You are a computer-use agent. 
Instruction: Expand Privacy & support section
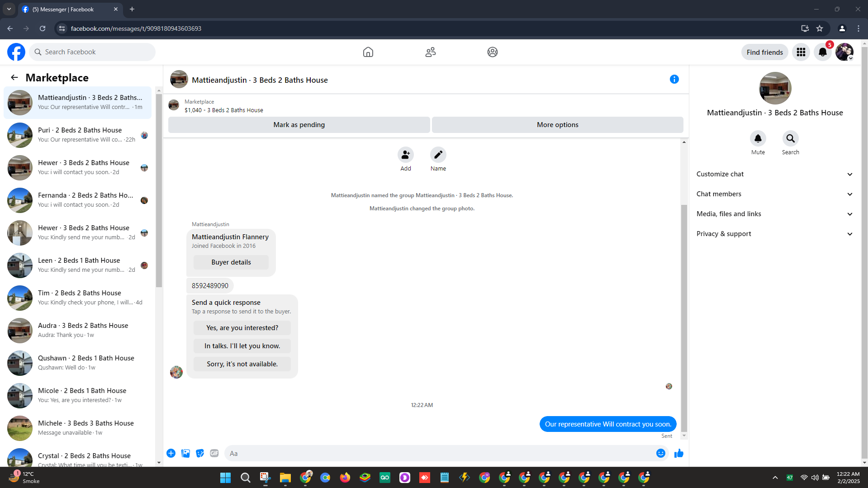click(x=775, y=234)
